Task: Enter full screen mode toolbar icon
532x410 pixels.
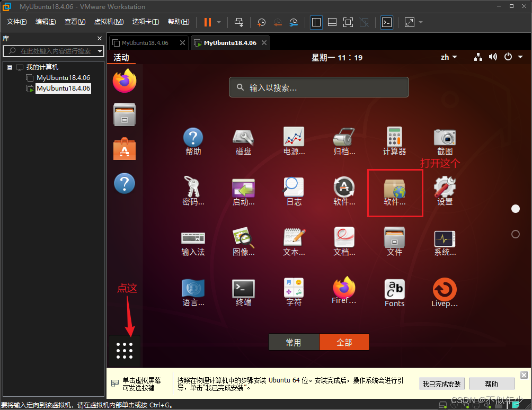Action: 348,22
